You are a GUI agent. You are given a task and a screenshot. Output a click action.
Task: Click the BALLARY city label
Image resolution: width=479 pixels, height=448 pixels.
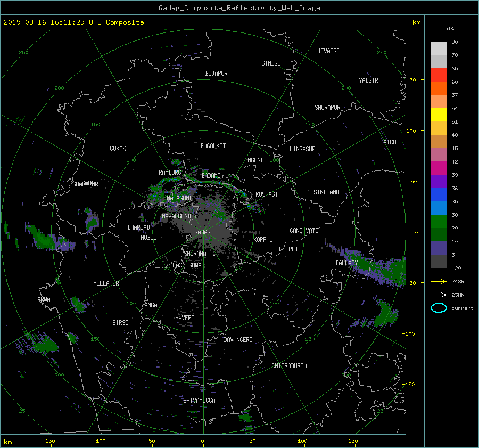click(x=346, y=263)
